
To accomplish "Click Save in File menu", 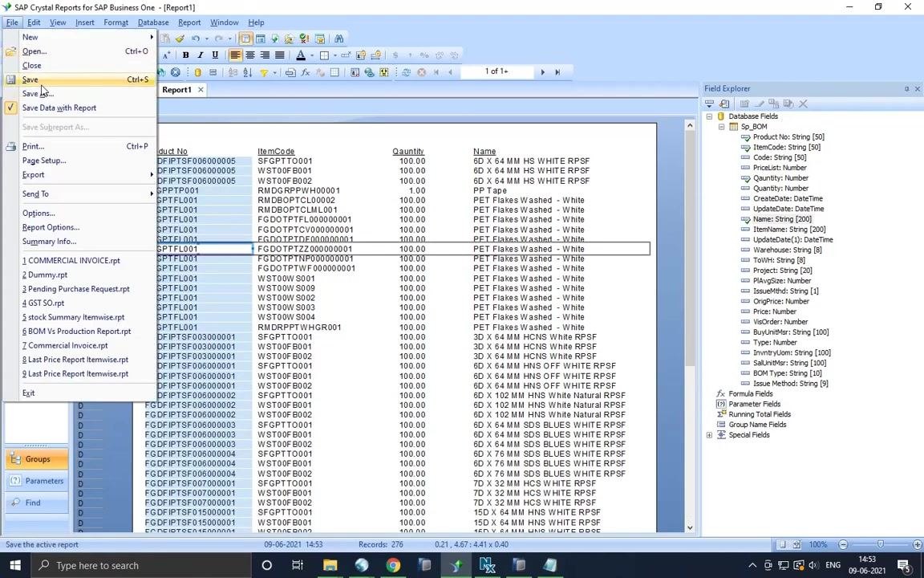I will coord(80,79).
